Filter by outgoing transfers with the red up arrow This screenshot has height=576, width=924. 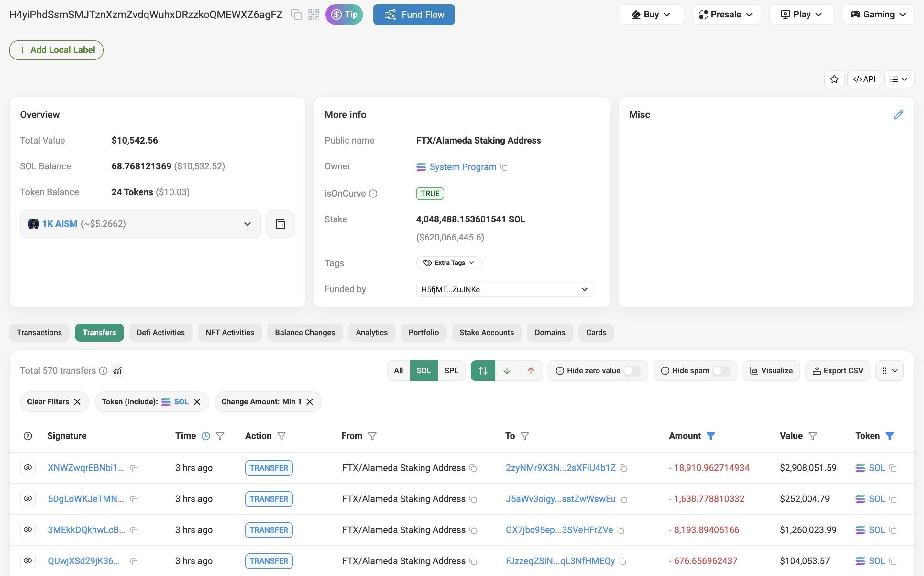tap(531, 371)
